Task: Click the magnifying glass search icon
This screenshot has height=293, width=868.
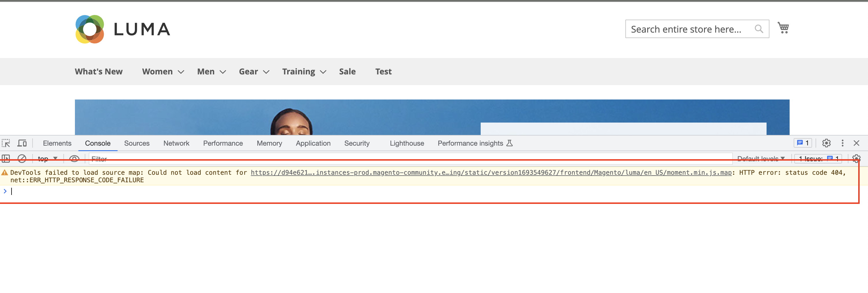Action: click(x=758, y=29)
